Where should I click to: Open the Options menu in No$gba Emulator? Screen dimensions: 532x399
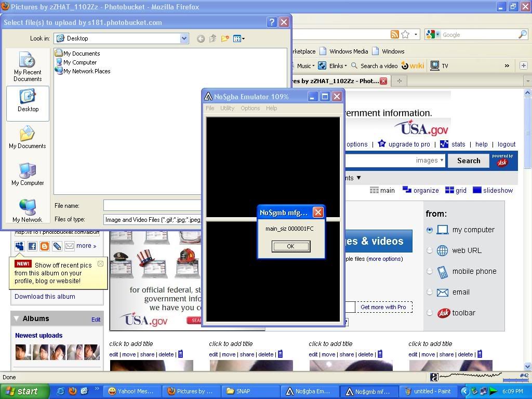pyautogui.click(x=250, y=108)
